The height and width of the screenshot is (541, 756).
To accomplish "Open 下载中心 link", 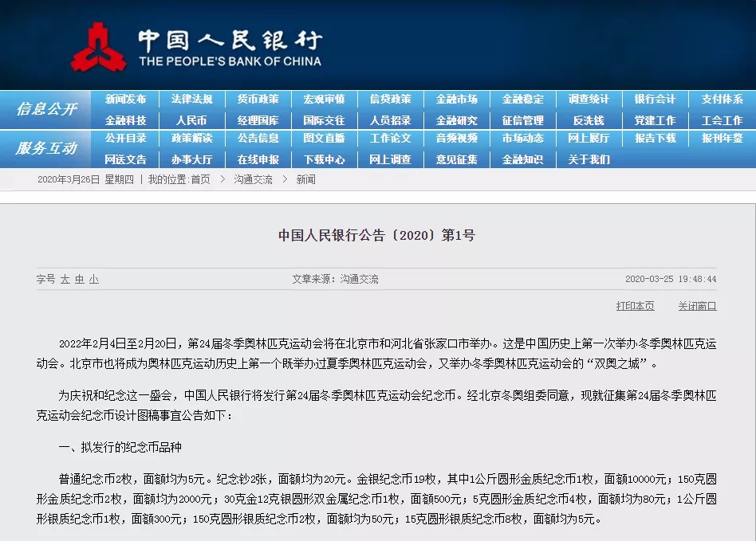I will coord(324,159).
